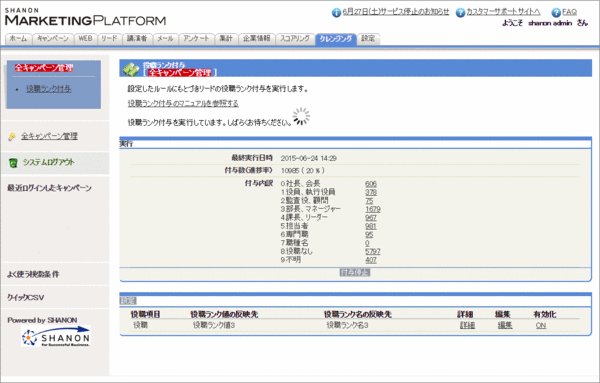Click the 最近ログインしたキャンペーン heading
This screenshot has height=383, width=600.
coord(49,188)
